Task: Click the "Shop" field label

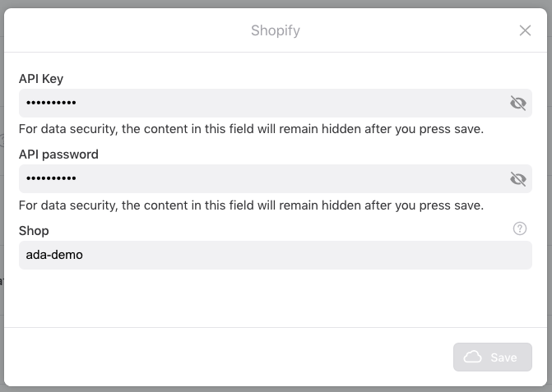Action: click(34, 231)
